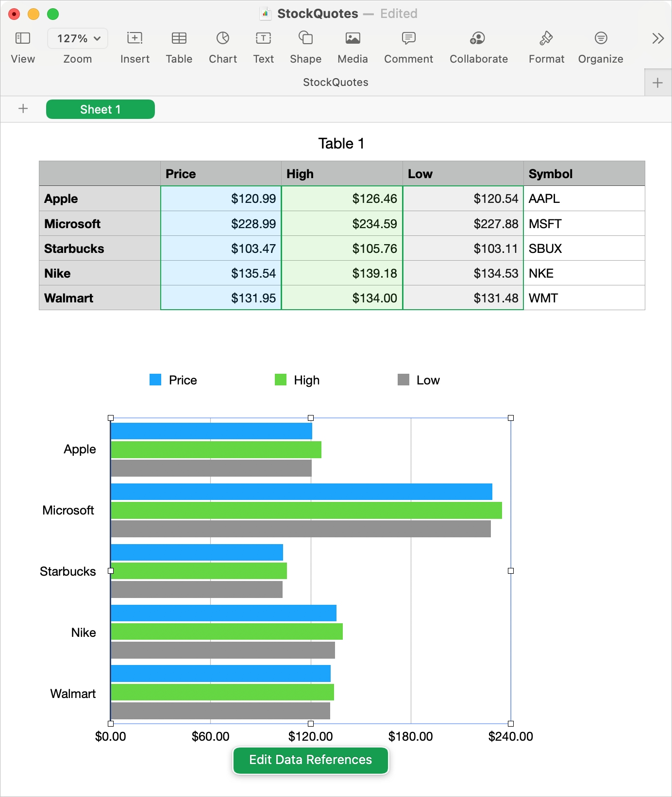
Task: Select Walmart's gray Low bar in chart
Action: pyautogui.click(x=220, y=711)
